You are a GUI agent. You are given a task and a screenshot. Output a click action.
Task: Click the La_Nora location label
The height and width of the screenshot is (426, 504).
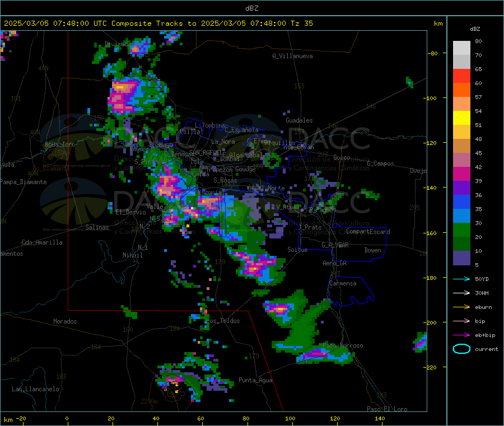(223, 142)
